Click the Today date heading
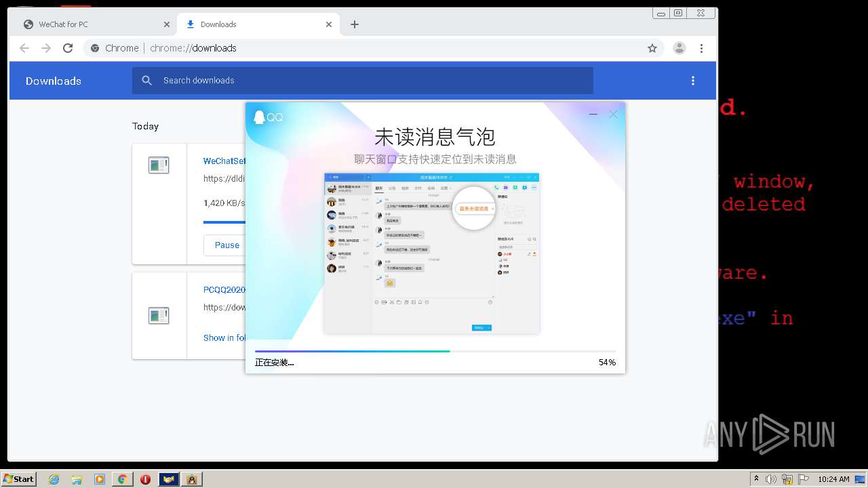This screenshot has height=488, width=868. tap(145, 126)
